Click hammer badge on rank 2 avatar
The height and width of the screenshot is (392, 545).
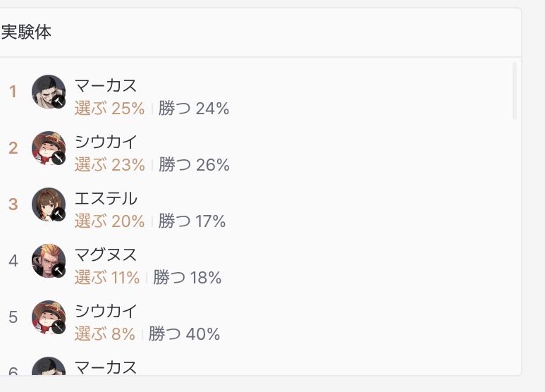click(x=59, y=158)
